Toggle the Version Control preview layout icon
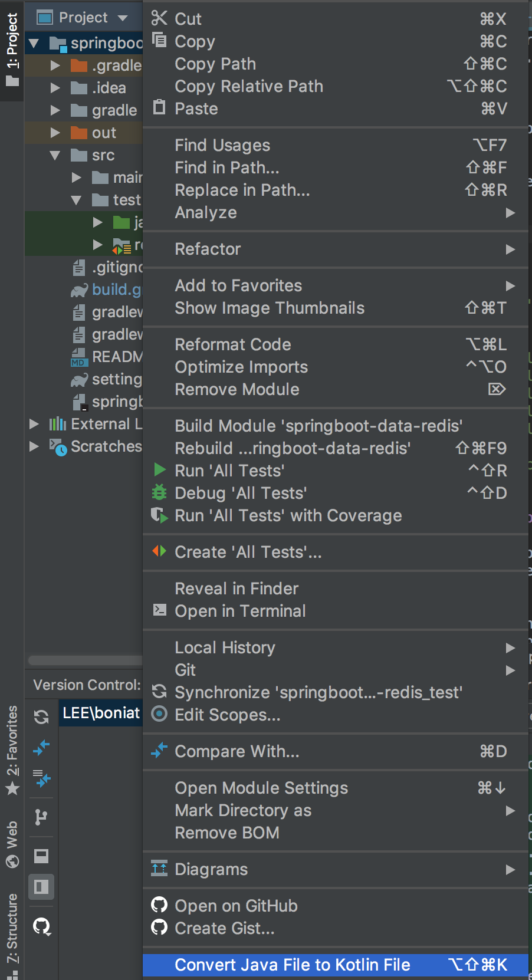532x980 pixels. (41, 886)
